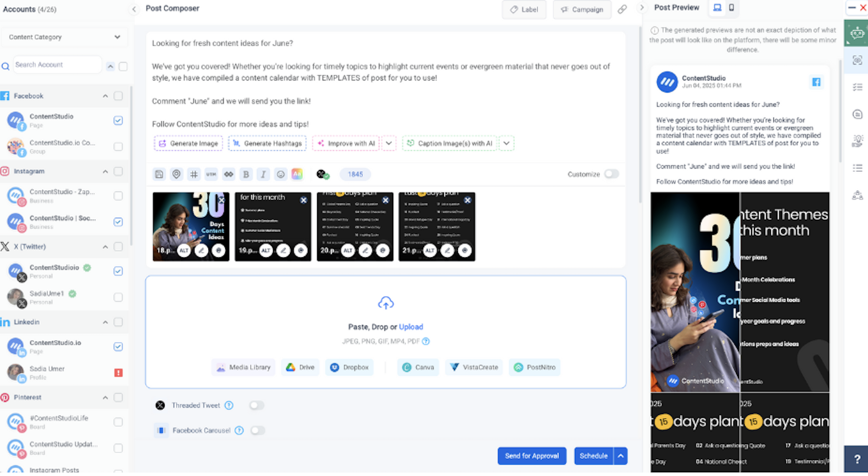Click in the Search Account field
868x476 pixels.
[x=57, y=65]
